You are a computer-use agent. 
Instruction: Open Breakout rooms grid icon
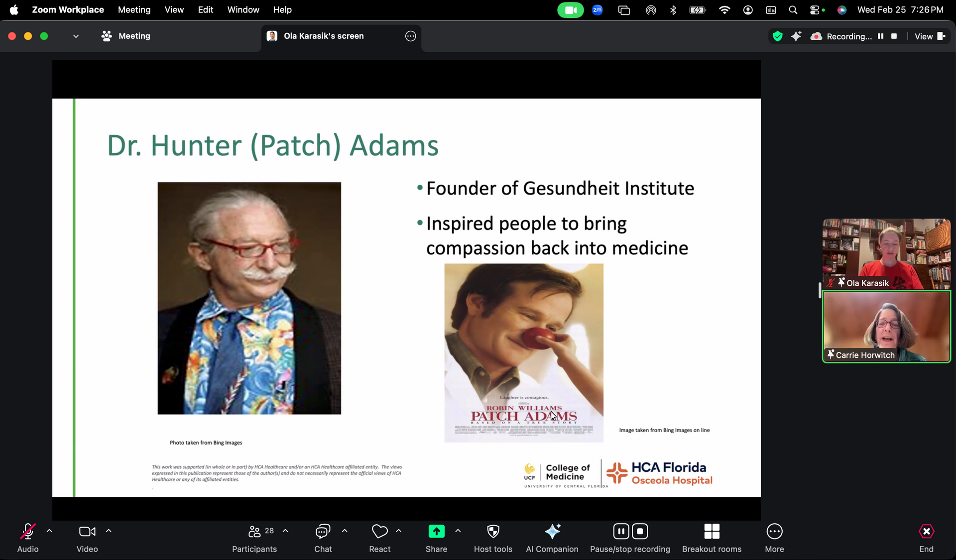tap(712, 532)
